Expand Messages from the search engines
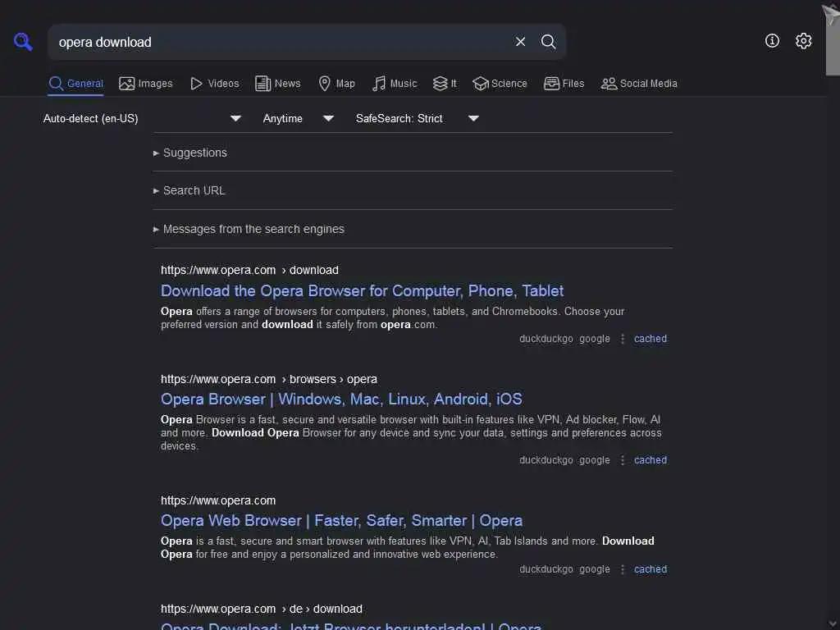 [249, 230]
